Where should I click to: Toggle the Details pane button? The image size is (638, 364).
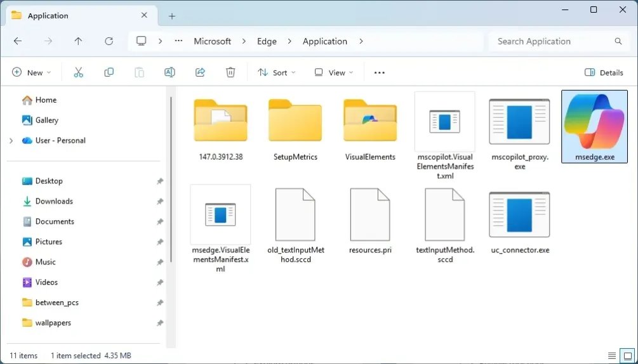point(604,72)
